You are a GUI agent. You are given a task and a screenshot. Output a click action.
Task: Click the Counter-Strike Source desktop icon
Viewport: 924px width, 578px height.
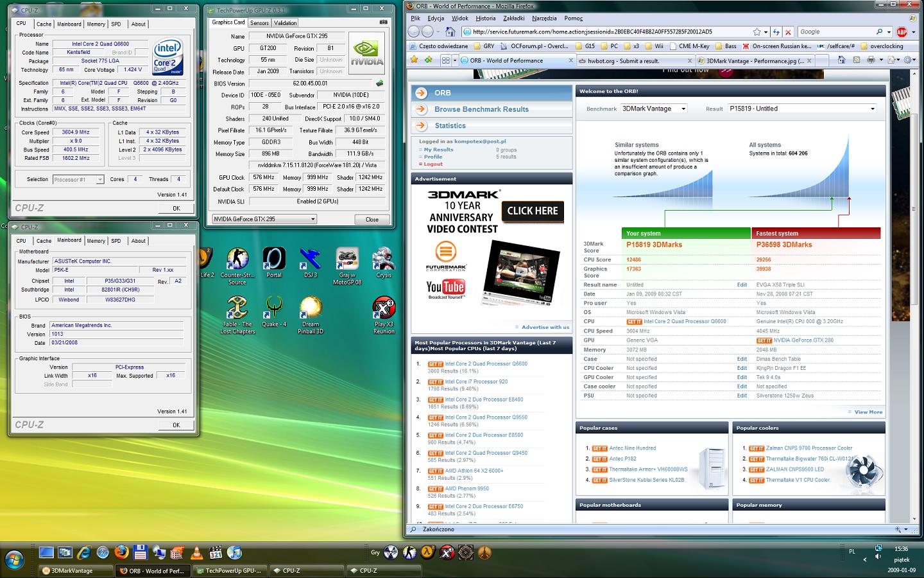[x=237, y=266]
